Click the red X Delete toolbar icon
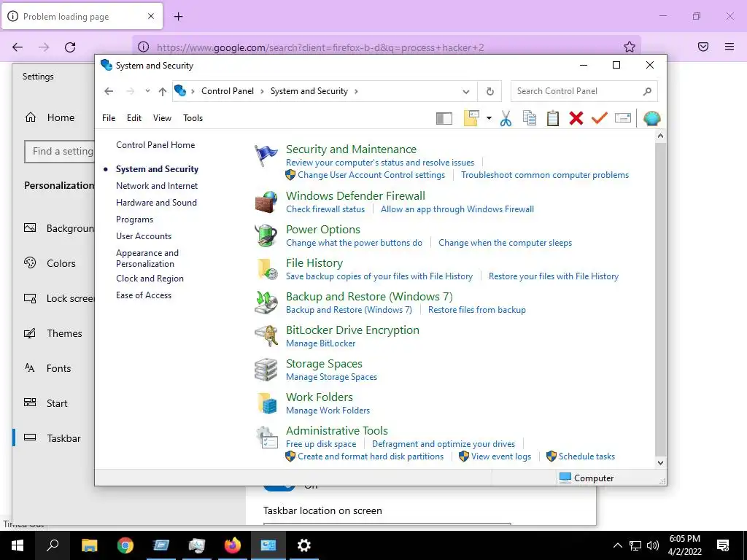 (x=576, y=118)
